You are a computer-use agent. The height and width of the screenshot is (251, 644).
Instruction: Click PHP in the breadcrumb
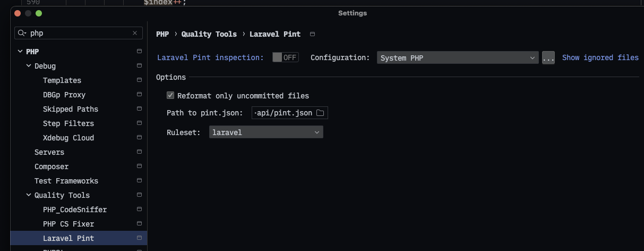point(162,34)
